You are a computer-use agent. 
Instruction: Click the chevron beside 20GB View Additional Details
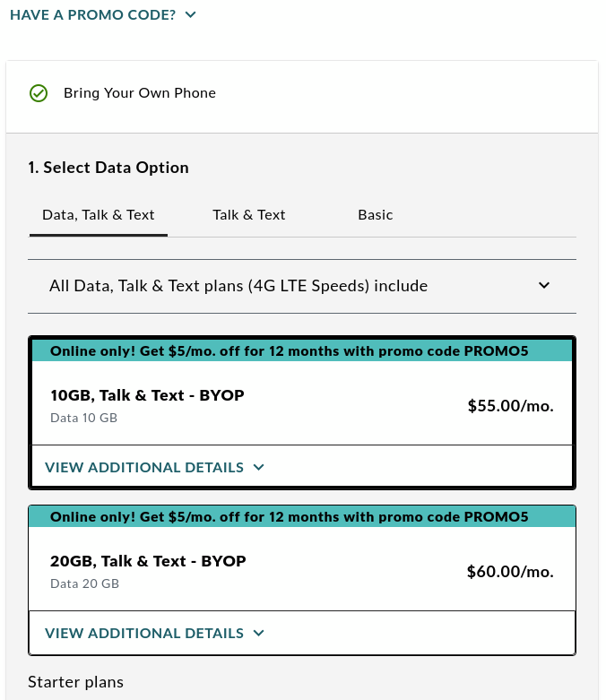coord(259,633)
